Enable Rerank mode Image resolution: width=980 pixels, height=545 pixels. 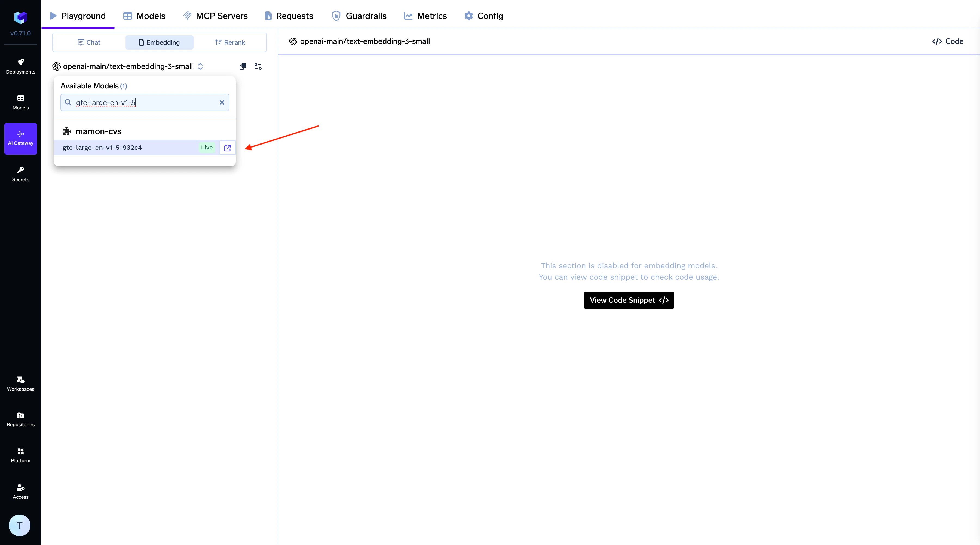(230, 42)
